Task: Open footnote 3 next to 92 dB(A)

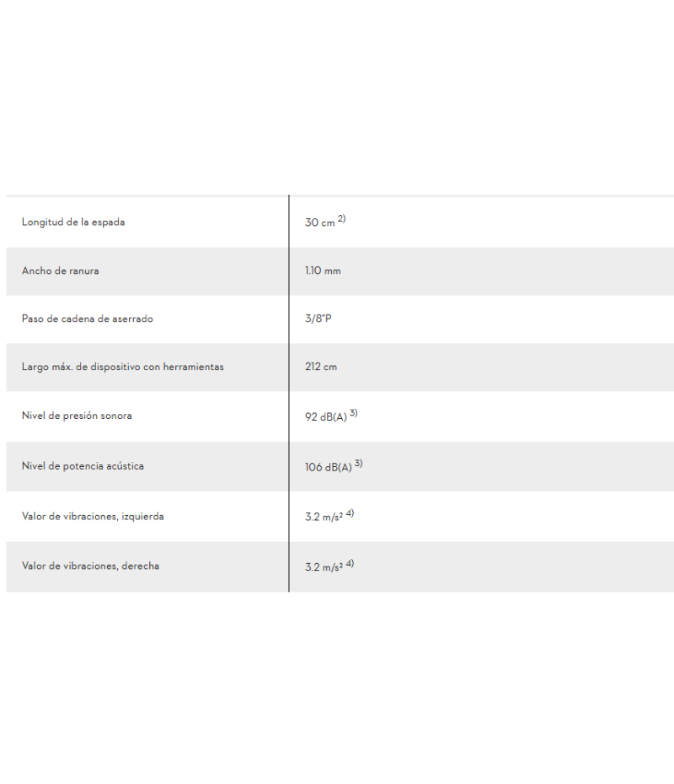Action: [354, 413]
